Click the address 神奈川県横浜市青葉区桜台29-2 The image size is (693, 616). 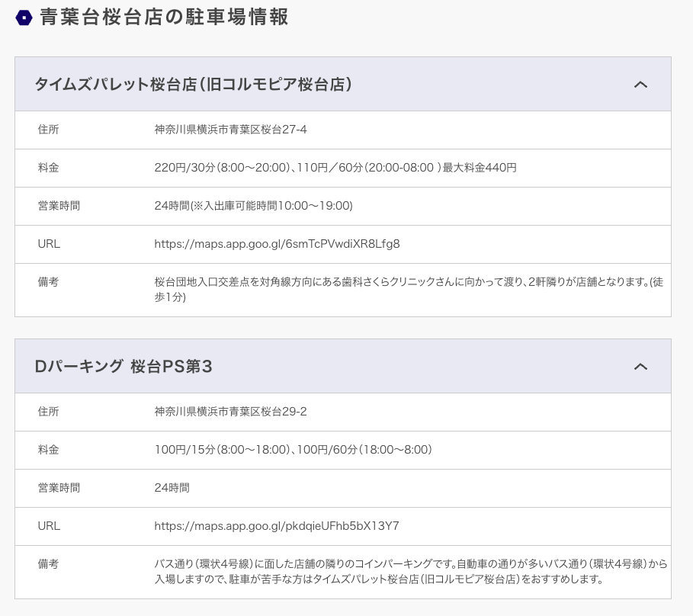click(230, 412)
